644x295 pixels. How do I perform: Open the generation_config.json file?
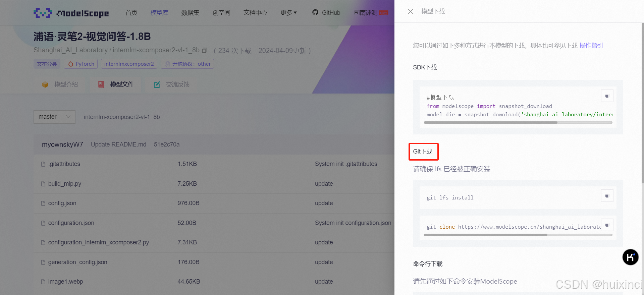[78, 262]
